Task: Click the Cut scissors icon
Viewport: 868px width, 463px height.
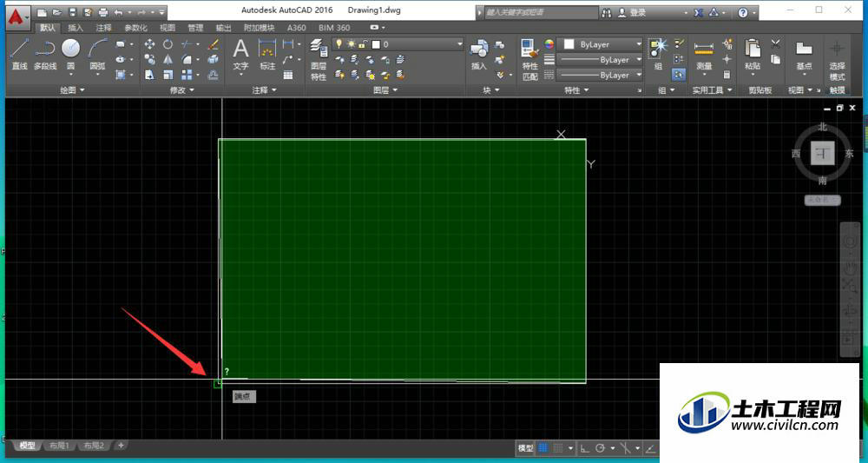Action: pyautogui.click(x=776, y=43)
